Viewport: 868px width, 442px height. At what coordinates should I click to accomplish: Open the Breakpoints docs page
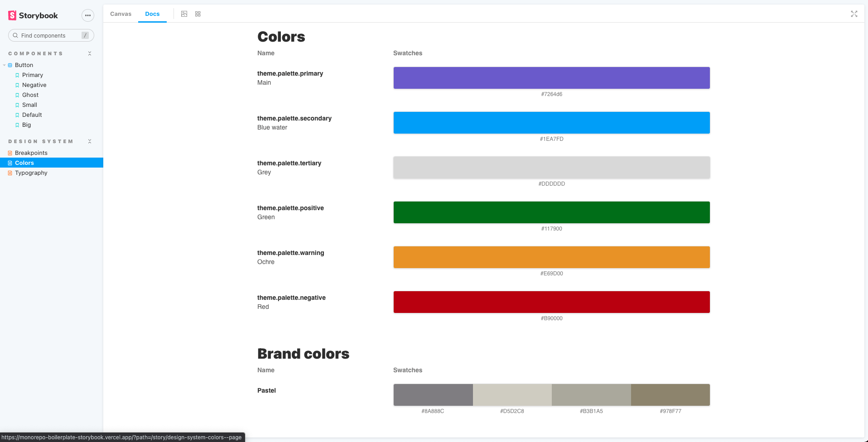click(31, 153)
